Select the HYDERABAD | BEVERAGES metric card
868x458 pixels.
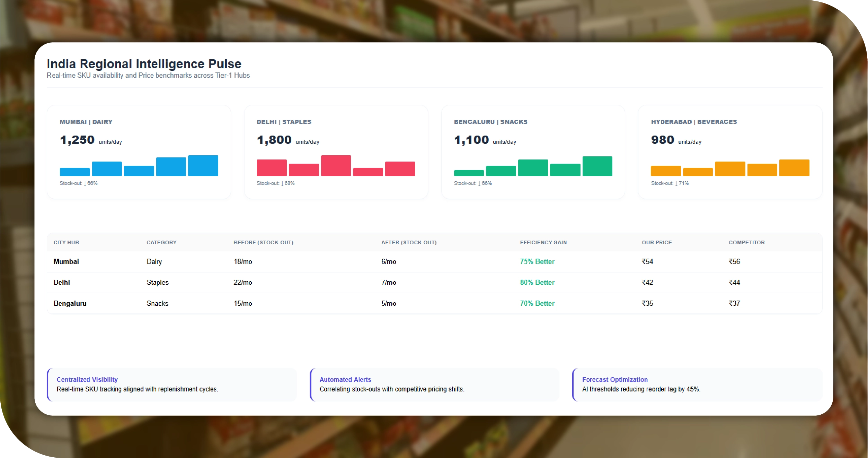coord(730,152)
